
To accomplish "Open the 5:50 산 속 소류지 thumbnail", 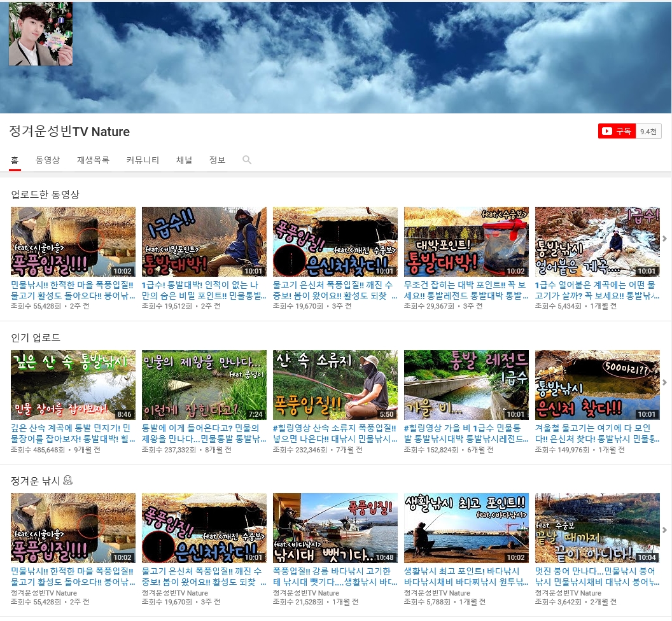I will 335,384.
